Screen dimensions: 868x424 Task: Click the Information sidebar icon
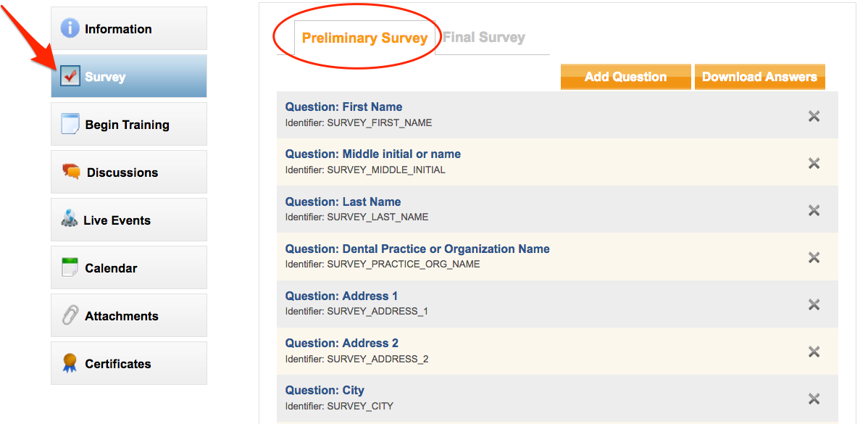coord(70,28)
